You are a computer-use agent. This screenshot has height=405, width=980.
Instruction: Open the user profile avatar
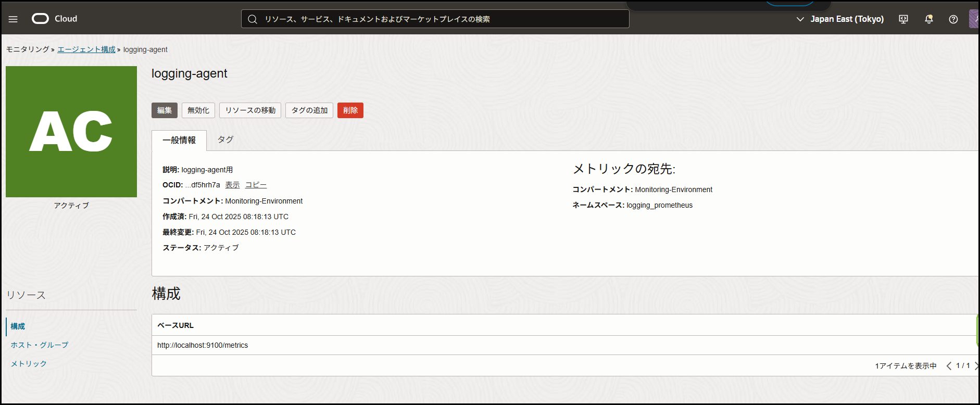(974, 19)
